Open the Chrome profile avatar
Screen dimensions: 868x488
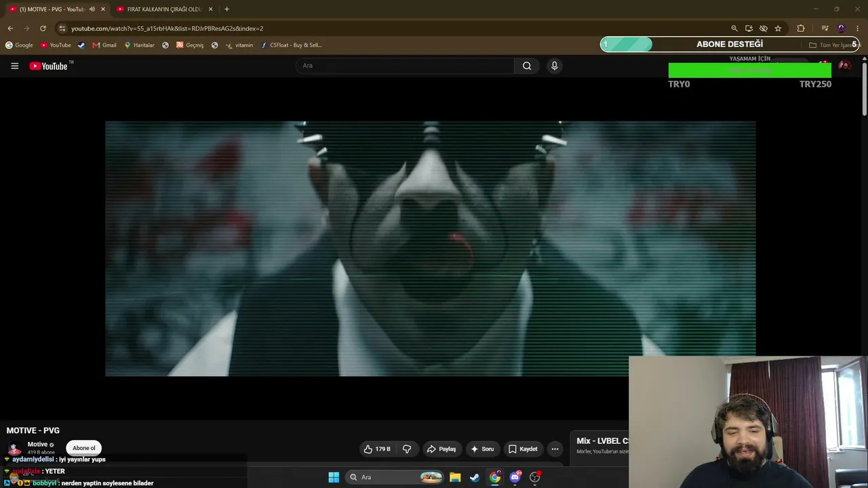pyautogui.click(x=841, y=28)
